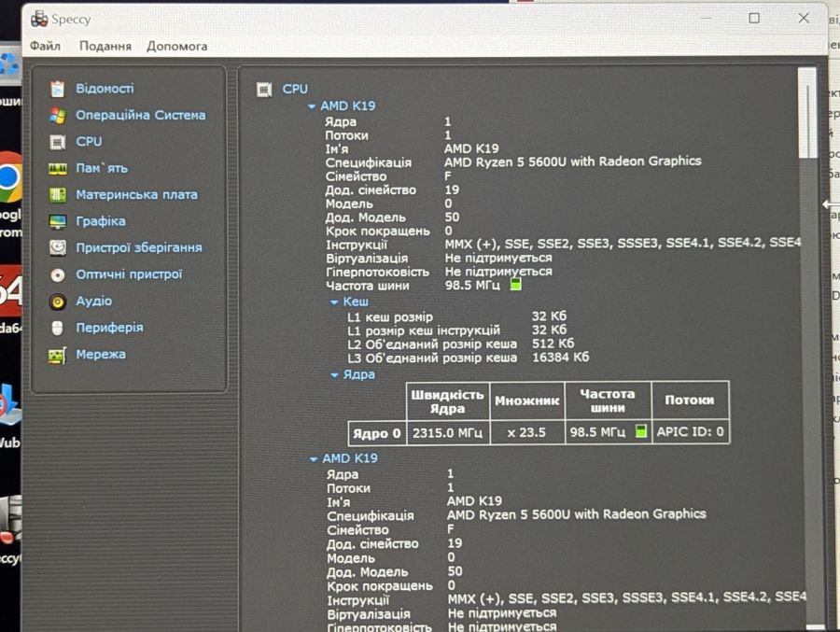Go to Операційна Система section
The height and width of the screenshot is (632, 840).
[141, 115]
